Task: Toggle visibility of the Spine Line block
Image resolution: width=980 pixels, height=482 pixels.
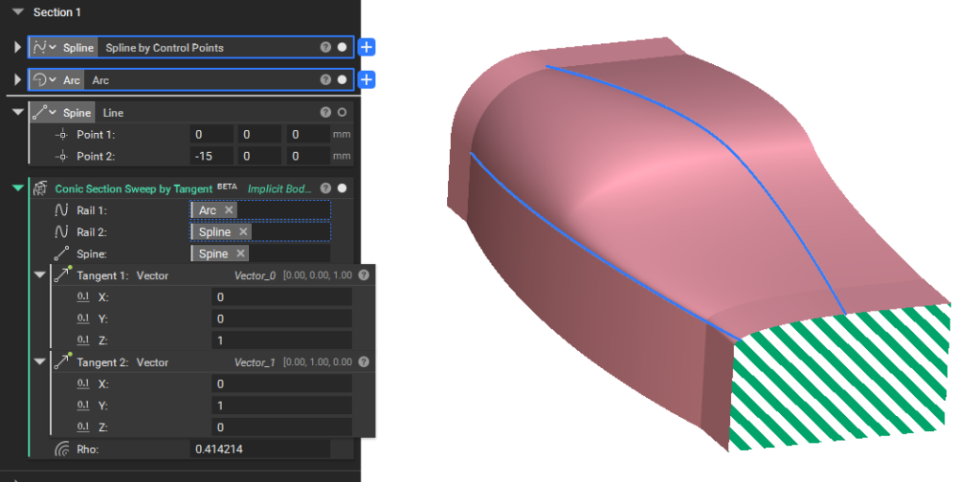Action: point(342,113)
